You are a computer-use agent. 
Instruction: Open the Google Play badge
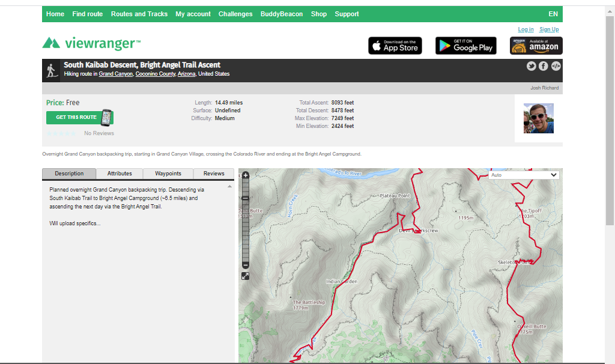click(466, 46)
